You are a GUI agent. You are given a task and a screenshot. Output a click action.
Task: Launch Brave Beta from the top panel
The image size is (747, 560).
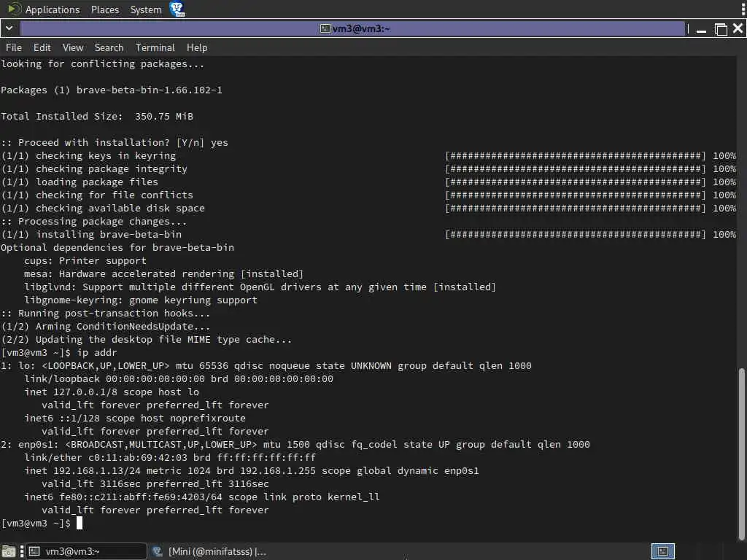point(177,9)
